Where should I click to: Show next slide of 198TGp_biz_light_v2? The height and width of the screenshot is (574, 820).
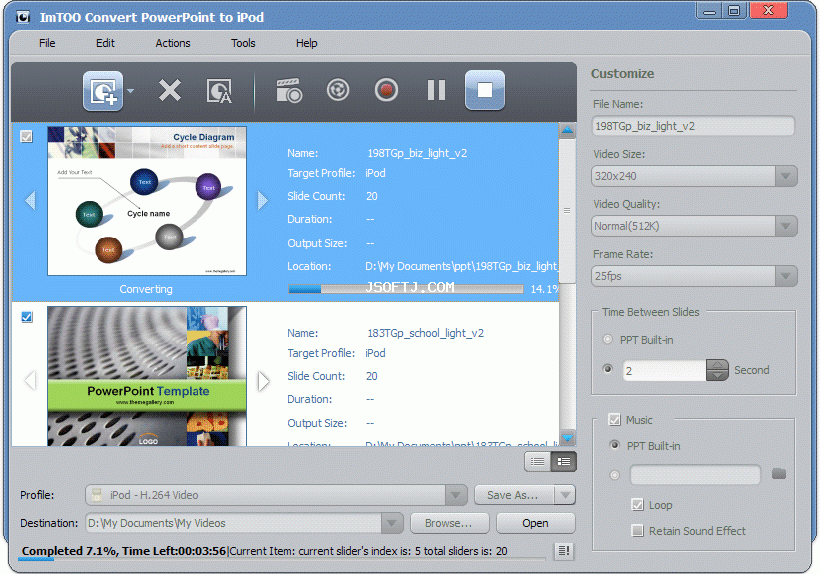tap(263, 200)
